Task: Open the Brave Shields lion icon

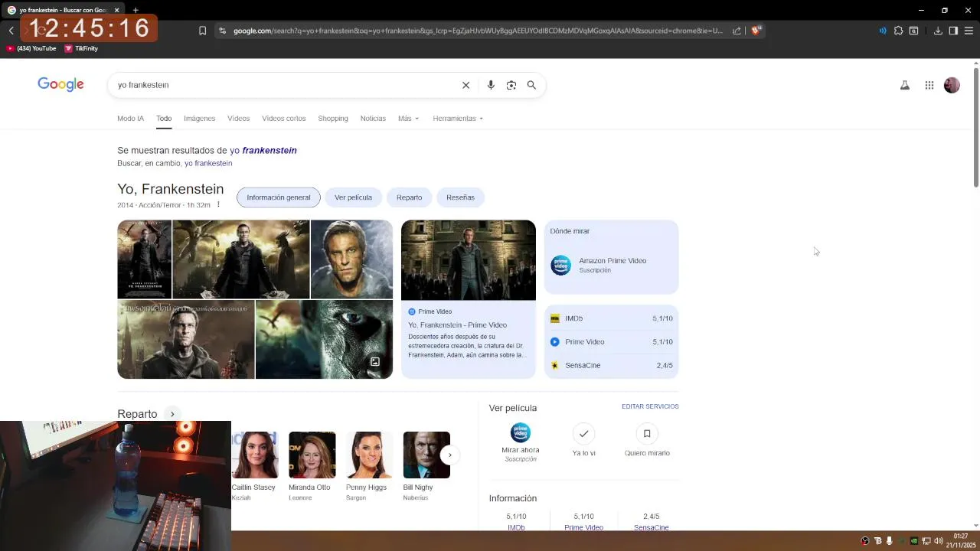Action: [756, 31]
